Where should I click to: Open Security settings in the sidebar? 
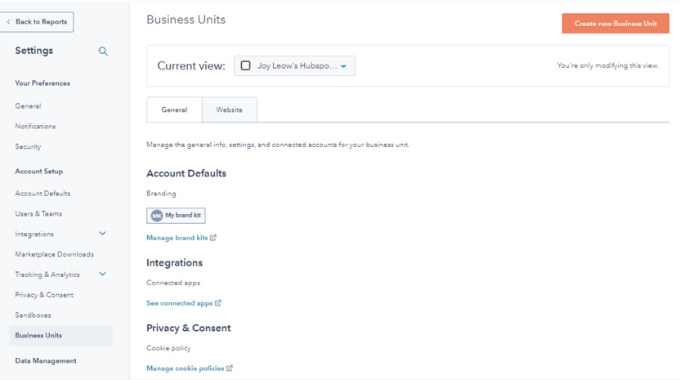[x=28, y=147]
